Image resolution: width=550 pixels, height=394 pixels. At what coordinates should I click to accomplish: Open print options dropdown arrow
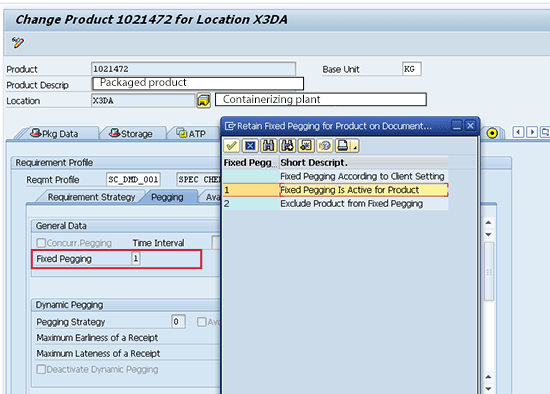(355, 146)
